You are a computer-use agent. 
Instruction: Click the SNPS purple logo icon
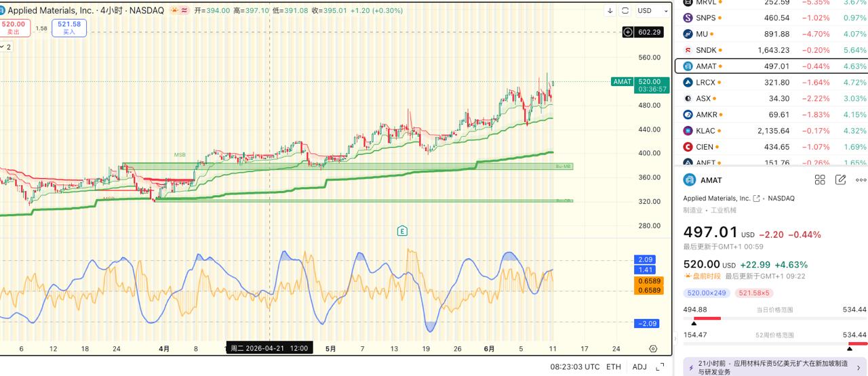[x=688, y=18]
